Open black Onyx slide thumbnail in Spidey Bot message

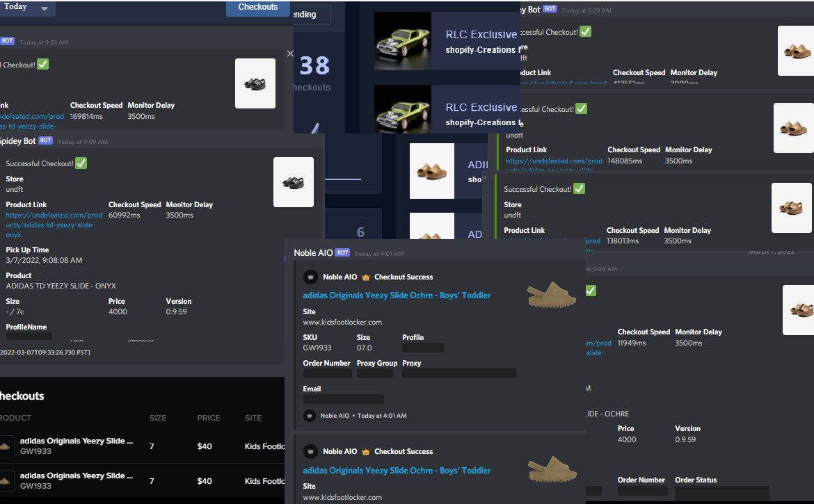click(x=294, y=182)
